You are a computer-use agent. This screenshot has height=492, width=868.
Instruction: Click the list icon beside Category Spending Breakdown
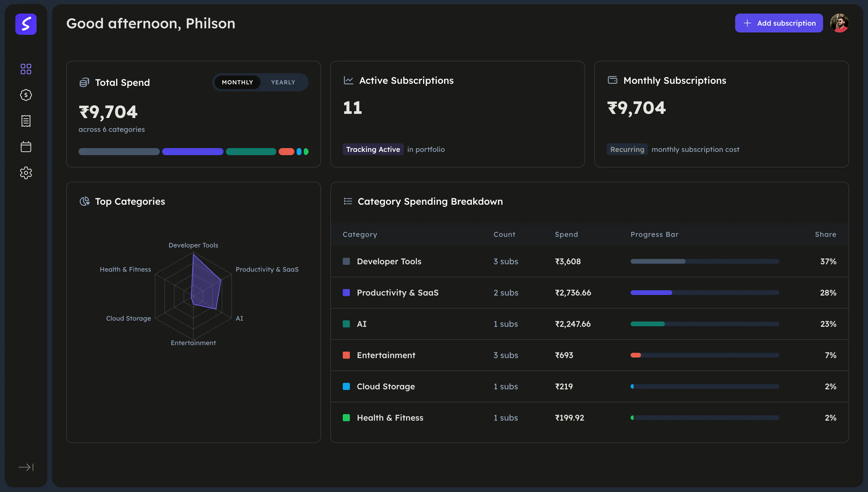click(348, 201)
